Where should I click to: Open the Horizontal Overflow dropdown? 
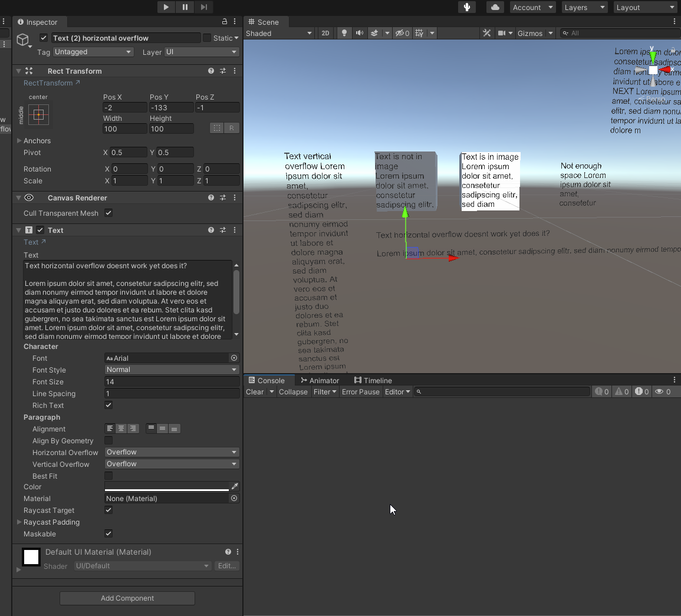(x=171, y=452)
